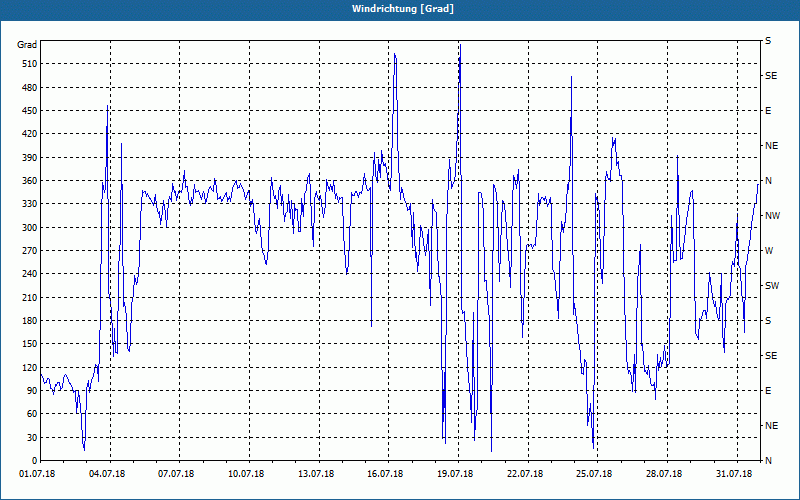800x500 pixels.
Task: Click the 210 y-axis tick label
Action: tap(30, 297)
